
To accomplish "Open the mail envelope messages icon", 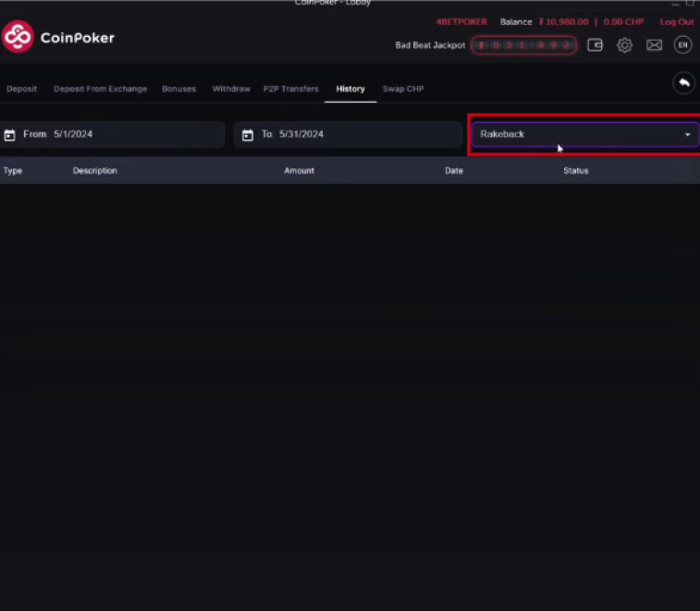I will (x=654, y=44).
